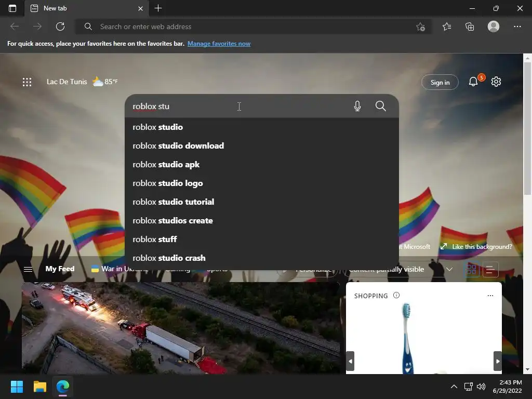Click the address bar search field
This screenshot has height=399, width=532.
(253, 26)
